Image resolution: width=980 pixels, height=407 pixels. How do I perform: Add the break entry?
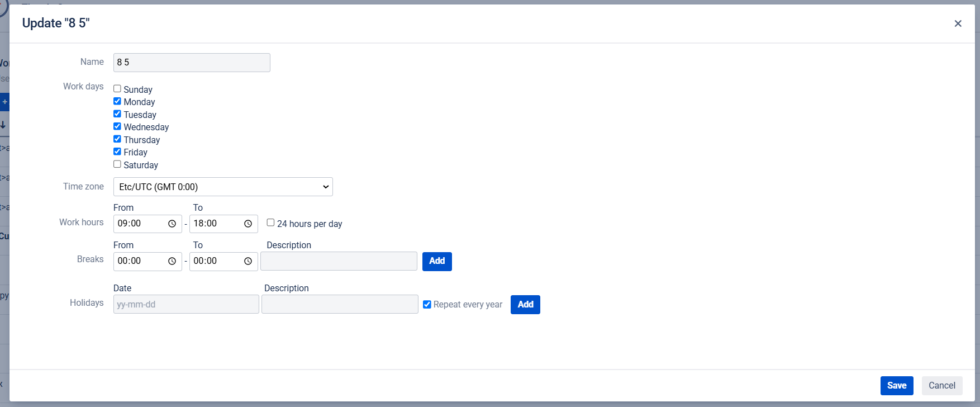437,261
